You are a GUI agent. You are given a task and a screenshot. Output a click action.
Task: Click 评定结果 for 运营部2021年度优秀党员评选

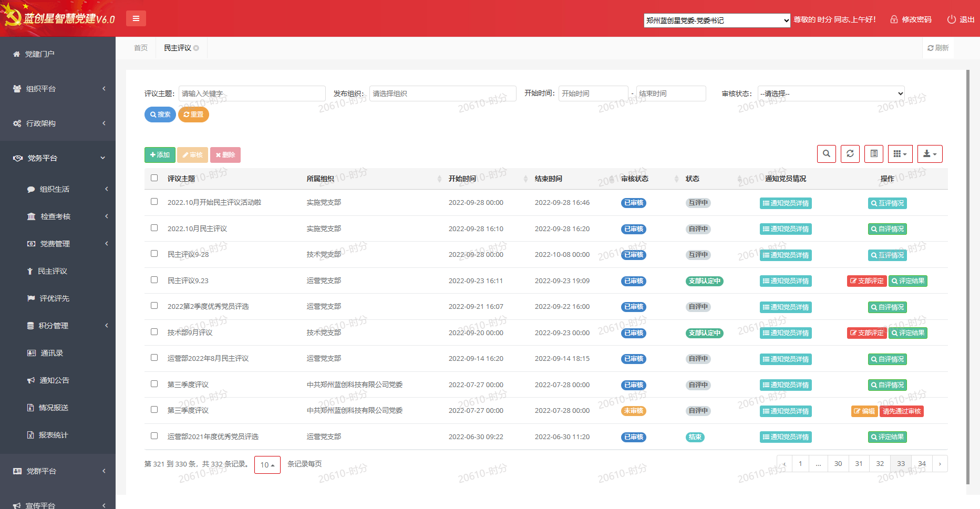888,437
